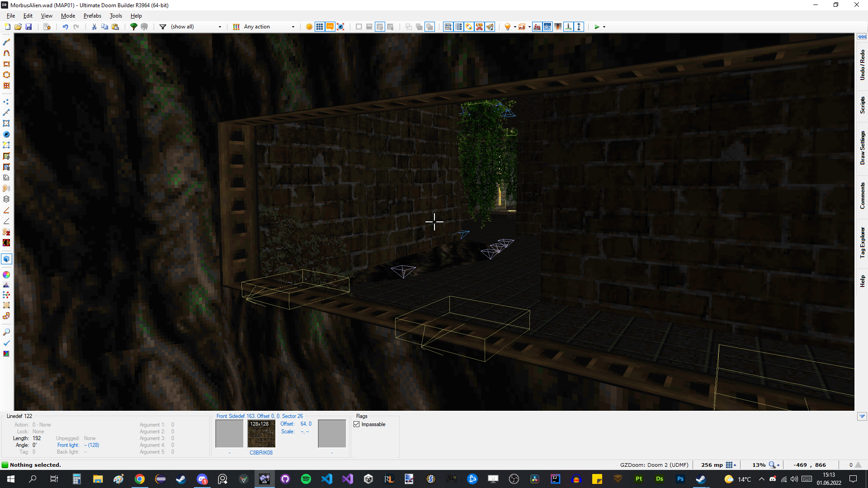The height and width of the screenshot is (488, 868).
Task: Click the green tree prefab icon
Action: coord(134,27)
